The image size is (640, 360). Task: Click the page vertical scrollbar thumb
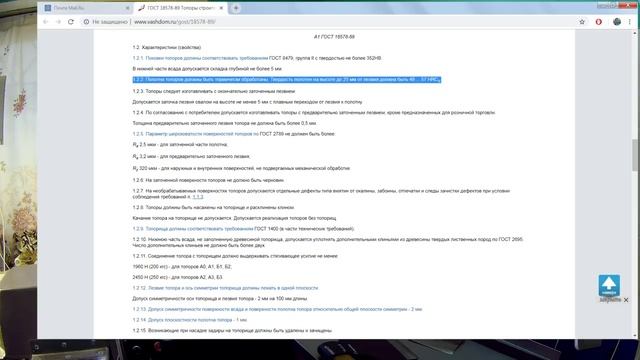click(635, 155)
